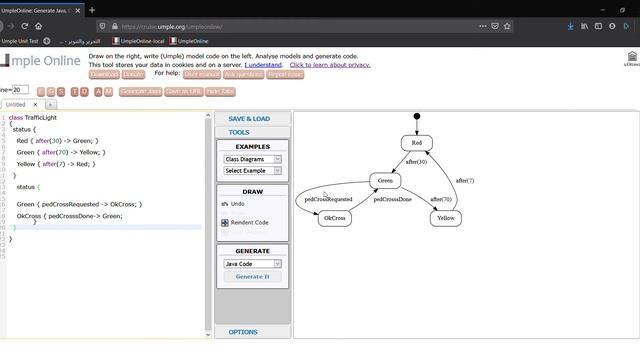Toggle D diagram visibility
The height and width of the screenshot is (360, 640).
pyautogui.click(x=84, y=91)
